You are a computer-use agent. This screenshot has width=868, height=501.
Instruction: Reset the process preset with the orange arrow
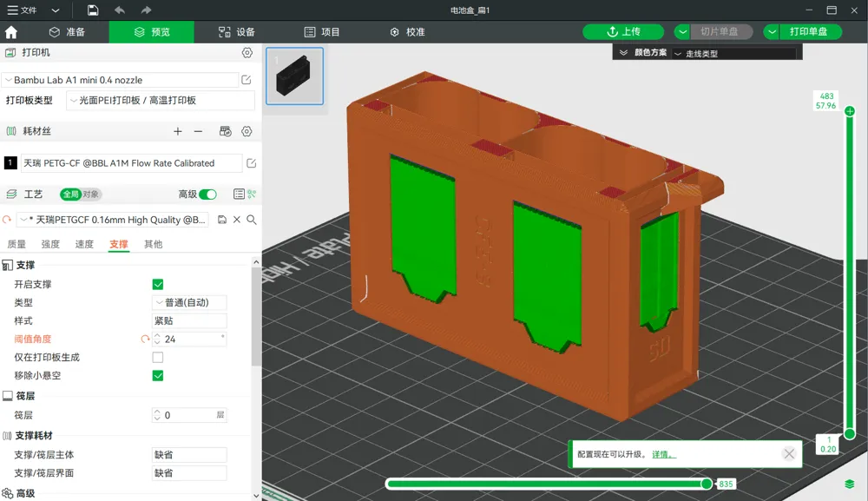pyautogui.click(x=7, y=220)
